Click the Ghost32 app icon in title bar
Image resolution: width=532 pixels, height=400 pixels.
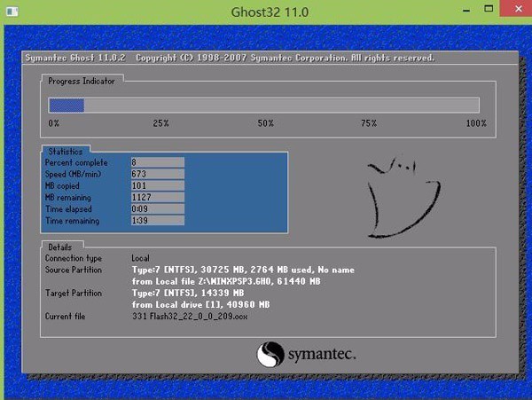[12, 13]
